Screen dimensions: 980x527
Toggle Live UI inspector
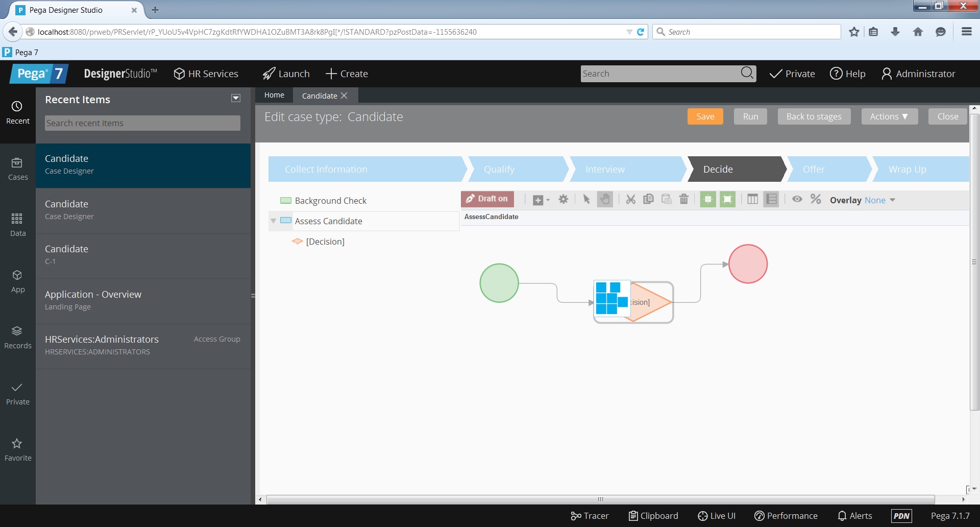click(x=717, y=516)
